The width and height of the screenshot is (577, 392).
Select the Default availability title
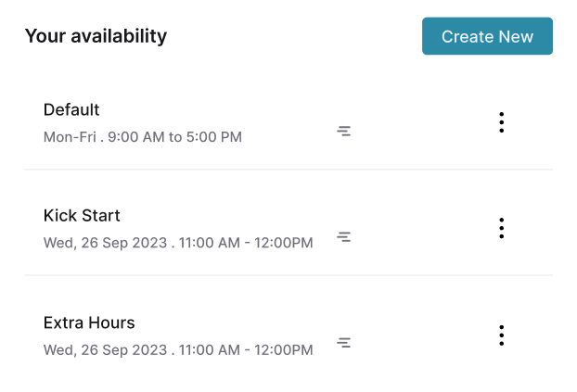(71, 109)
